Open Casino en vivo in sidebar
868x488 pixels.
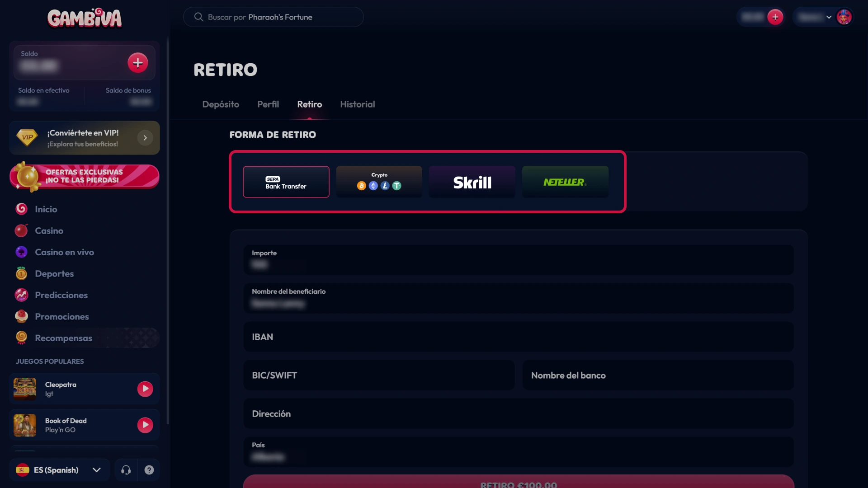coord(65,252)
